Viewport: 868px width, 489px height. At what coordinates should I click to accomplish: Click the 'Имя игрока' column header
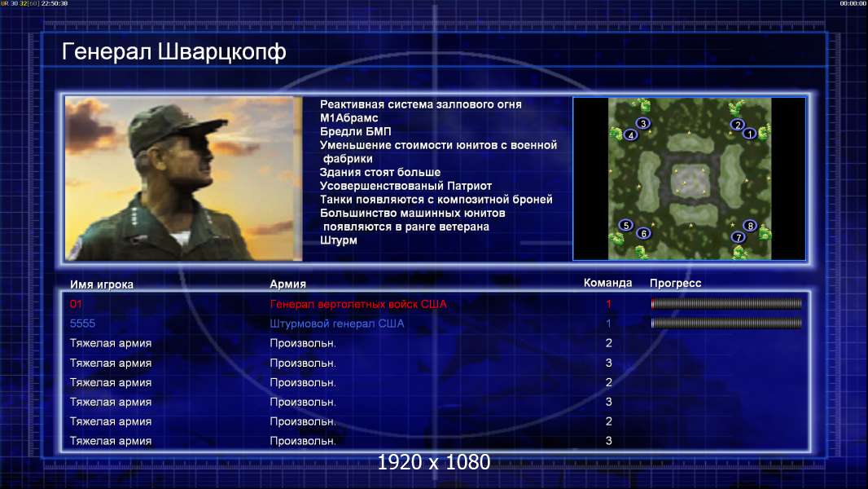(x=101, y=284)
